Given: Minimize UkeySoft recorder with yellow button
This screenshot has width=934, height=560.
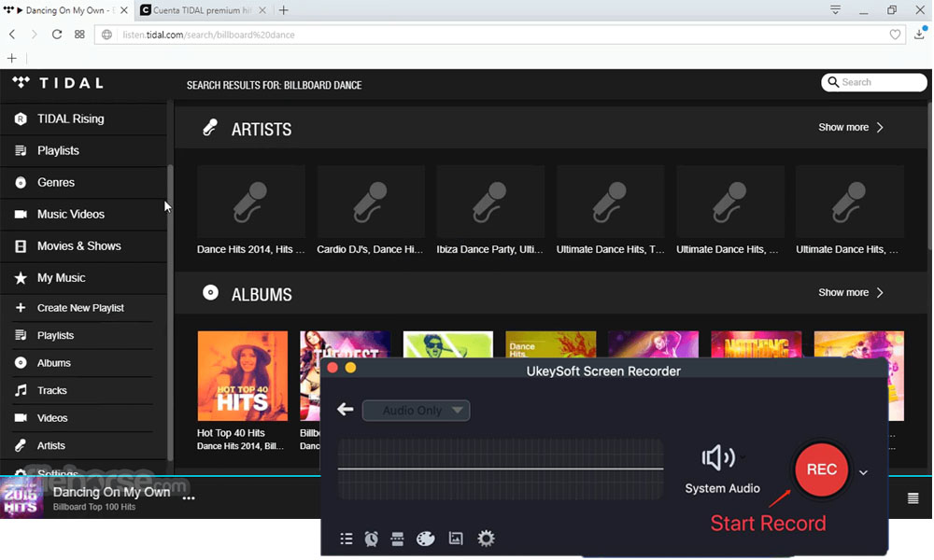Looking at the screenshot, I should point(350,369).
